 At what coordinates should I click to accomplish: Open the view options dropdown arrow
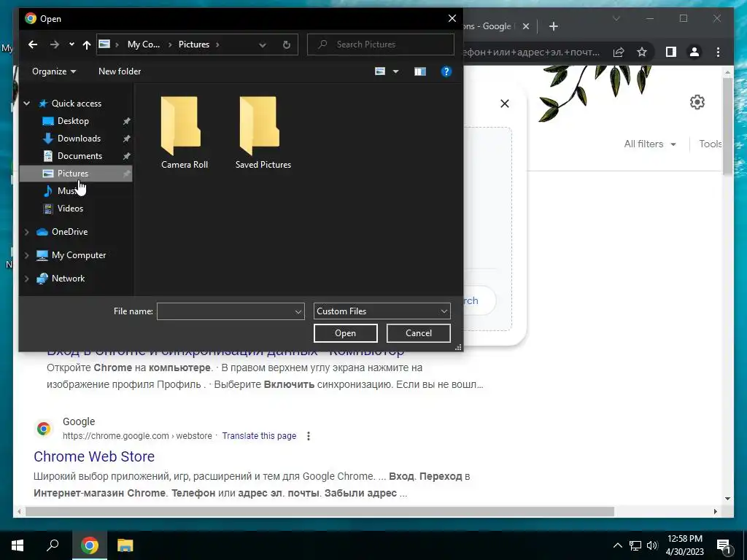395,71
